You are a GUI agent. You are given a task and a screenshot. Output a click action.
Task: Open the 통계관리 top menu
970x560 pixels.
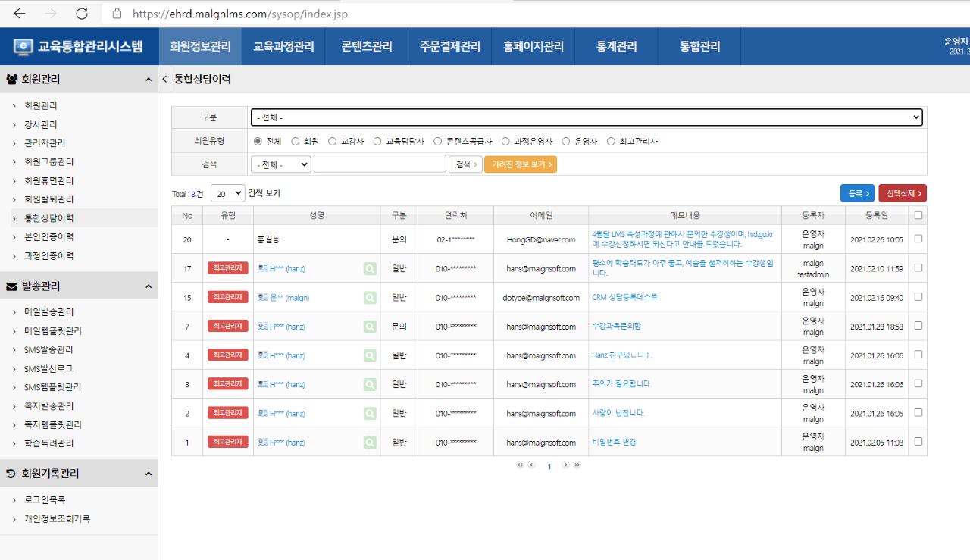tap(617, 46)
